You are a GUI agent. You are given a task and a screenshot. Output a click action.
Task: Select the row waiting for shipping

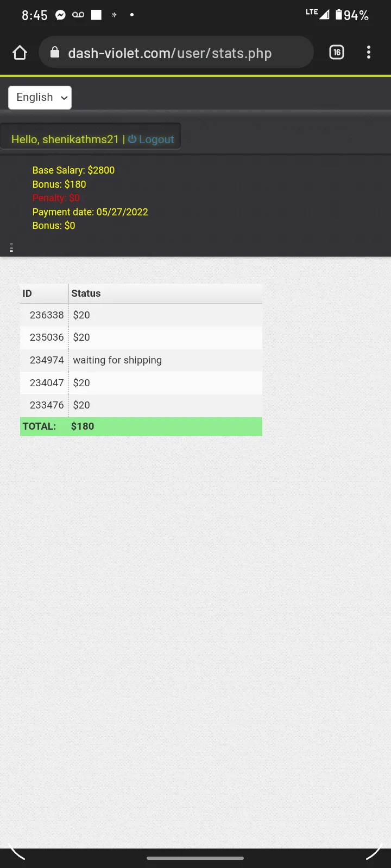[141, 360]
